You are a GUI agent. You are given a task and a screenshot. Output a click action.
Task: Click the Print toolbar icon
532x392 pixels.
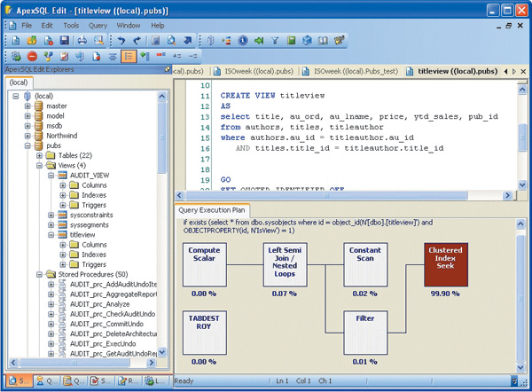coord(82,41)
